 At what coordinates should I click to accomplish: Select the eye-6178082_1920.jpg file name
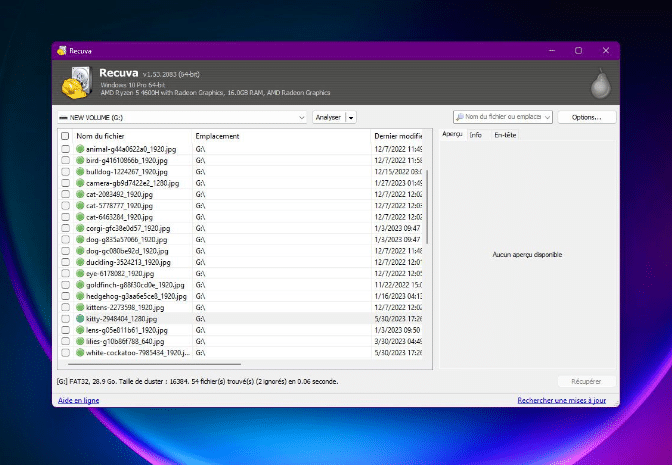[120, 273]
